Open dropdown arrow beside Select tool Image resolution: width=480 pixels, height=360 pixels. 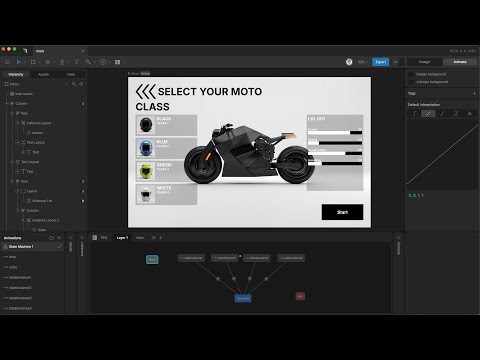point(25,62)
